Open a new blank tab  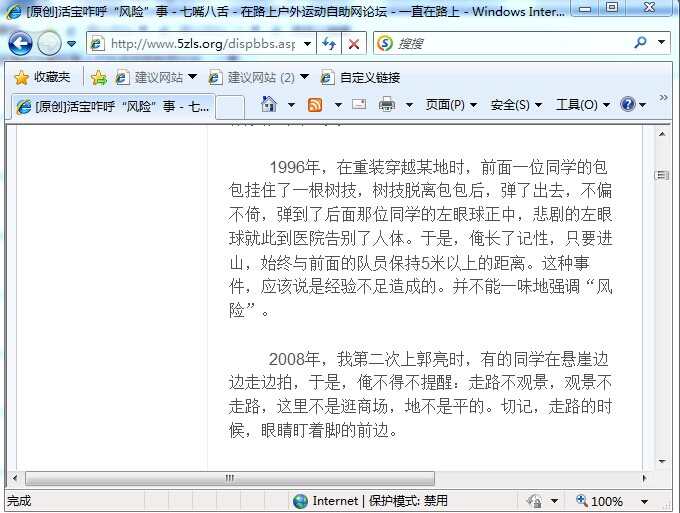(230, 107)
